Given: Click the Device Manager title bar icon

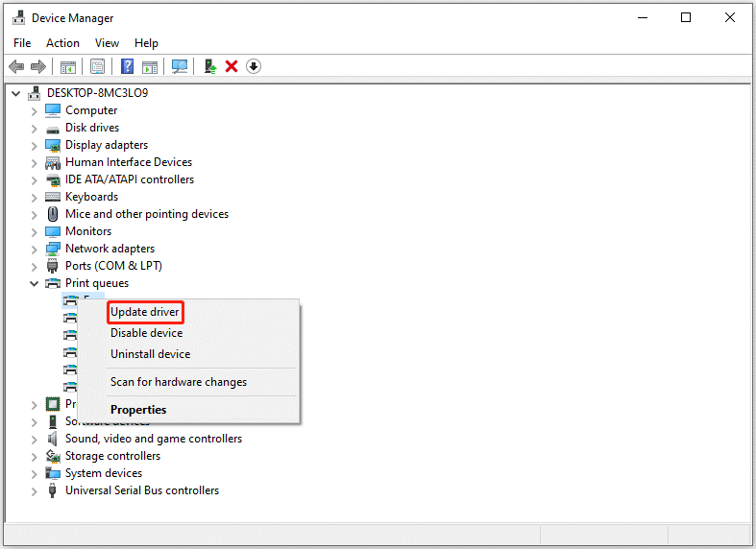Looking at the screenshot, I should pos(19,18).
